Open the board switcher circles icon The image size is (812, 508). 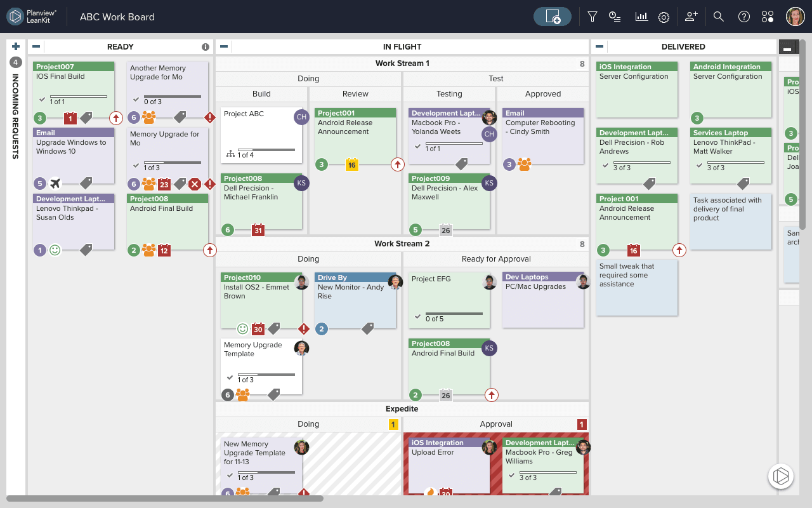click(768, 17)
